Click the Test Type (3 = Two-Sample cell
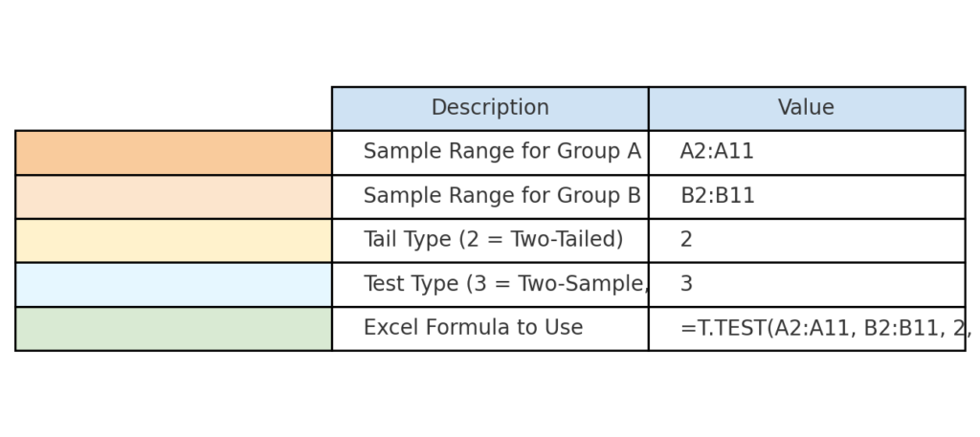Image resolution: width=980 pixels, height=437 pixels. point(490,285)
